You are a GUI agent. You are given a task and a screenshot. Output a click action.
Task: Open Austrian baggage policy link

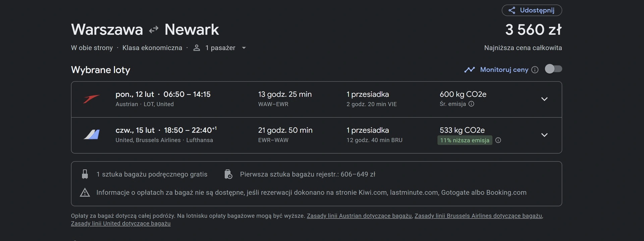point(359,216)
